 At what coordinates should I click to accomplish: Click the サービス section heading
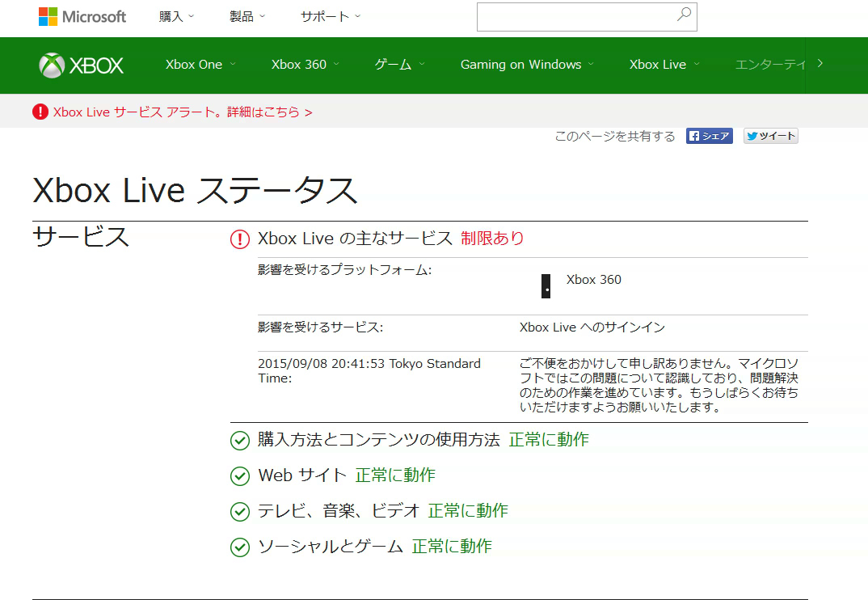pyautogui.click(x=81, y=237)
